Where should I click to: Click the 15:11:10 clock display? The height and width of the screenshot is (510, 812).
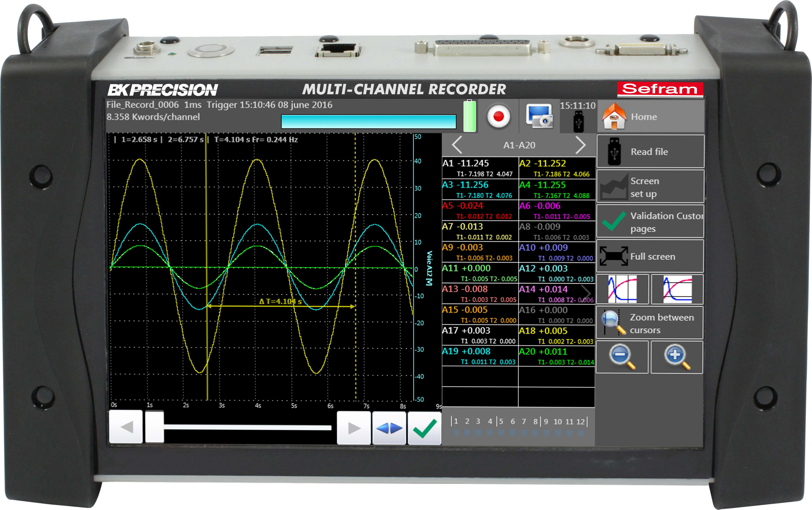578,106
